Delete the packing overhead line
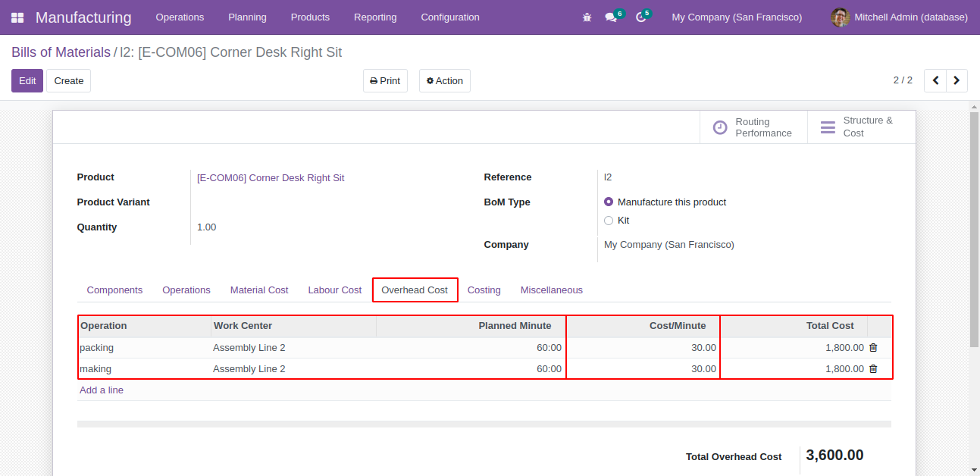 pyautogui.click(x=873, y=348)
